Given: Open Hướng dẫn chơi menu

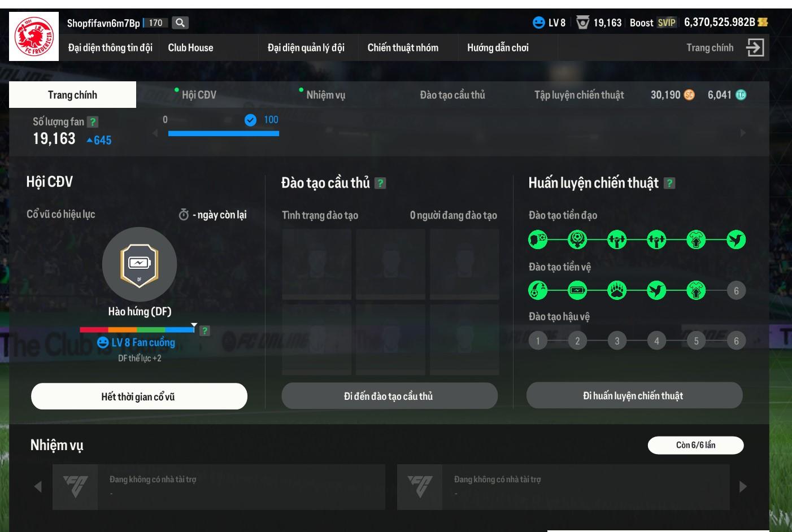Looking at the screenshot, I should pyautogui.click(x=498, y=47).
